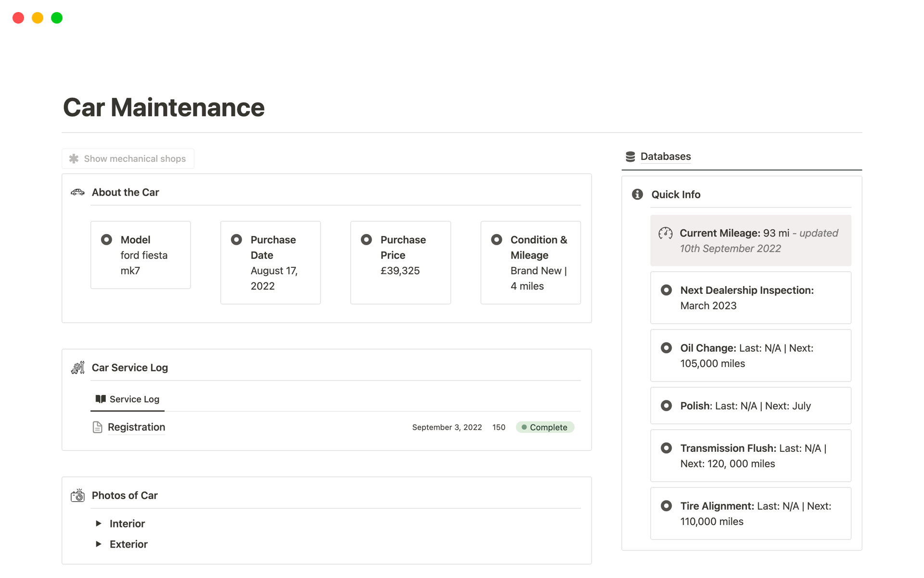Image resolution: width=924 pixels, height=578 pixels.
Task: Click the snowflake icon next to Show mechanical shops
Action: [x=75, y=158]
